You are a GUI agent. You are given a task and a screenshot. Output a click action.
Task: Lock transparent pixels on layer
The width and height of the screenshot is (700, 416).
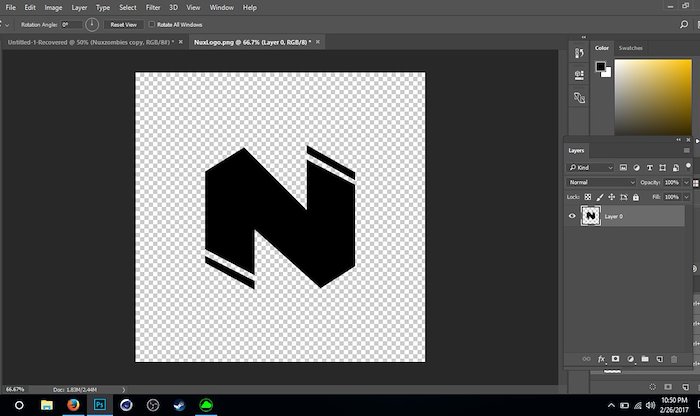(x=588, y=197)
